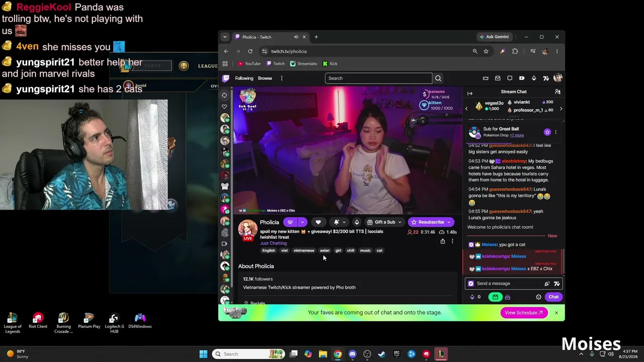Open the Riot Client desktop shortcut
This screenshot has width=644, height=362.
pos(38,321)
